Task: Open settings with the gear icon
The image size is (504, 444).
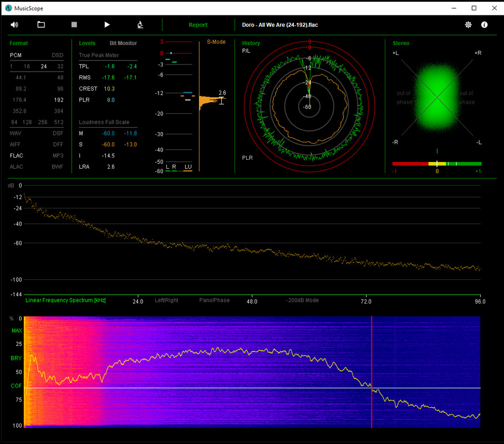Action: pos(469,25)
